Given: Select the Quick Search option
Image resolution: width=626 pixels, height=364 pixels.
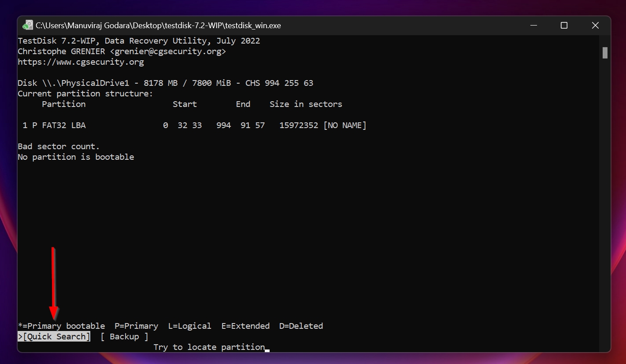Looking at the screenshot, I should (54, 337).
